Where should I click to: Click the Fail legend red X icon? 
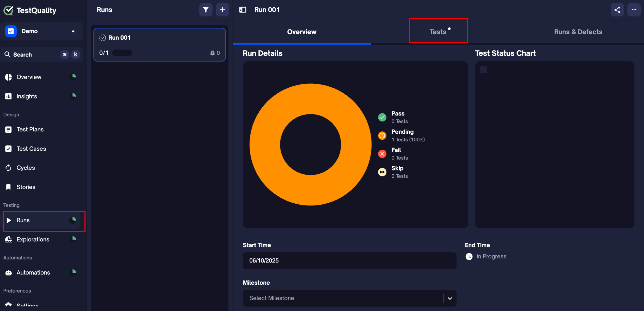pyautogui.click(x=382, y=154)
